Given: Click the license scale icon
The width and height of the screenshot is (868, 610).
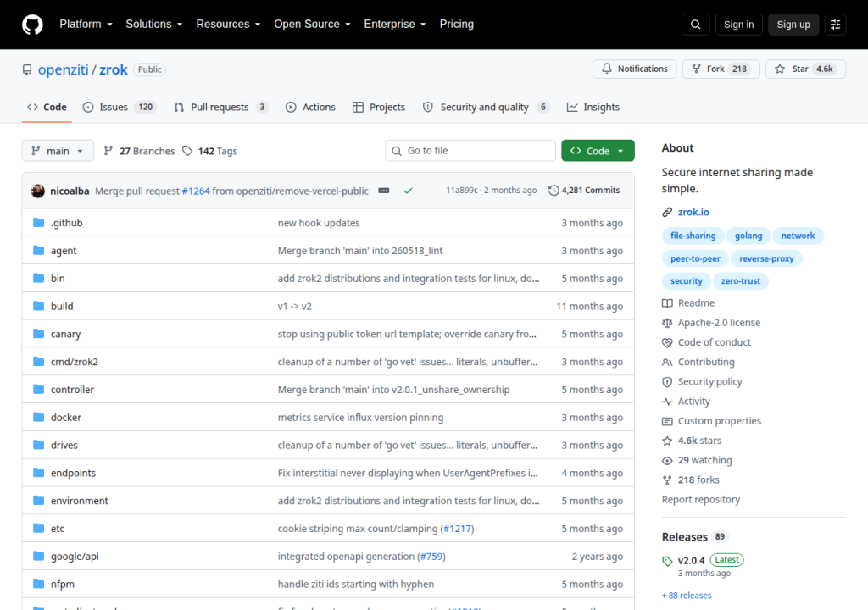Looking at the screenshot, I should 667,323.
